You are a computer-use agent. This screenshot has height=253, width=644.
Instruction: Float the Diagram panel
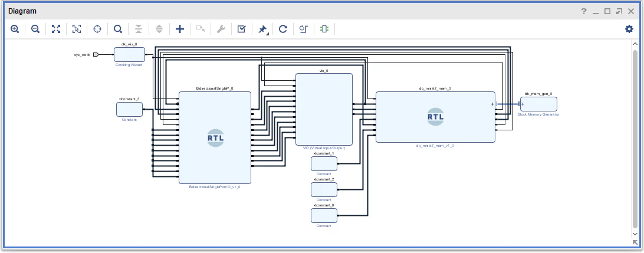pyautogui.click(x=619, y=11)
